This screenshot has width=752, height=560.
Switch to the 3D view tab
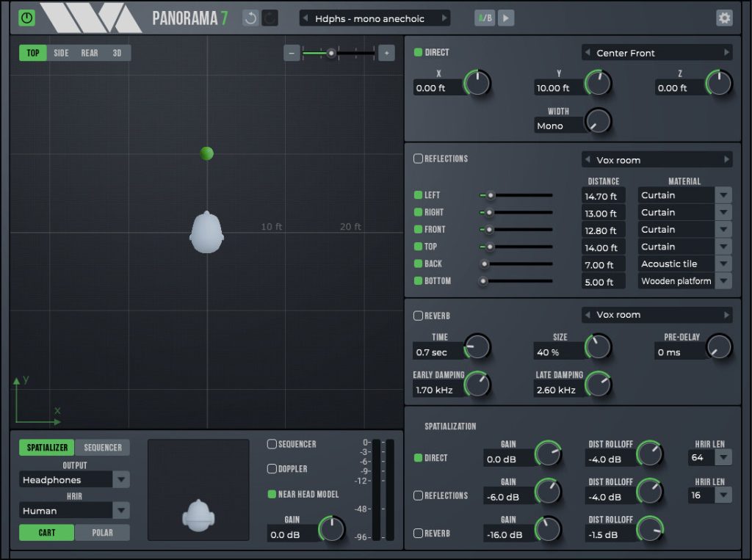pos(116,53)
